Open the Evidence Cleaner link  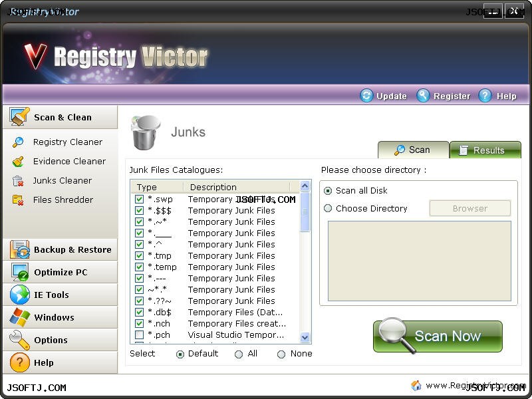pyautogui.click(x=69, y=162)
